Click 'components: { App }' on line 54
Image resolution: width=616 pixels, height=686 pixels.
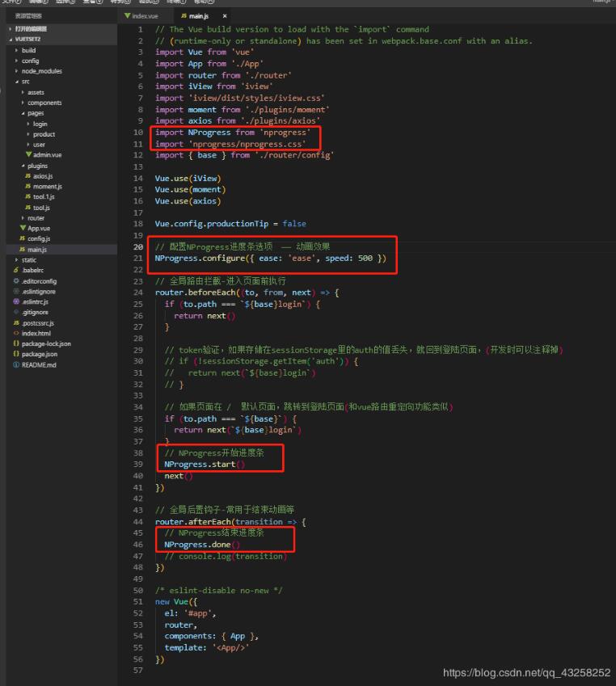tap(209, 636)
